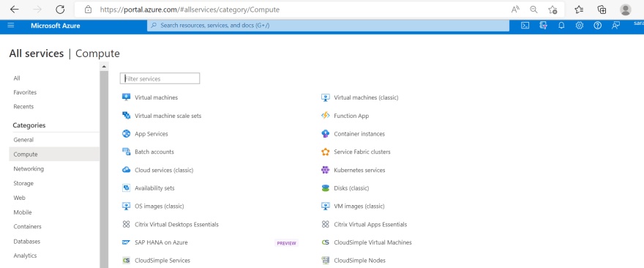Viewport: 644px width, 268px height.
Task: Click the Microsoft Azure home title
Action: coord(56,26)
